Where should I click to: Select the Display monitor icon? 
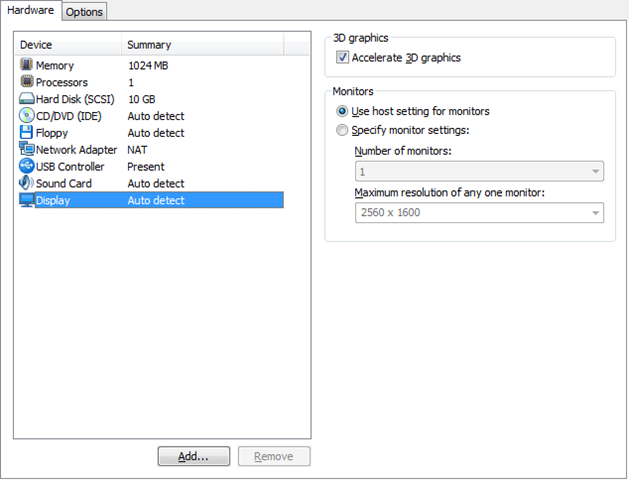[x=27, y=200]
